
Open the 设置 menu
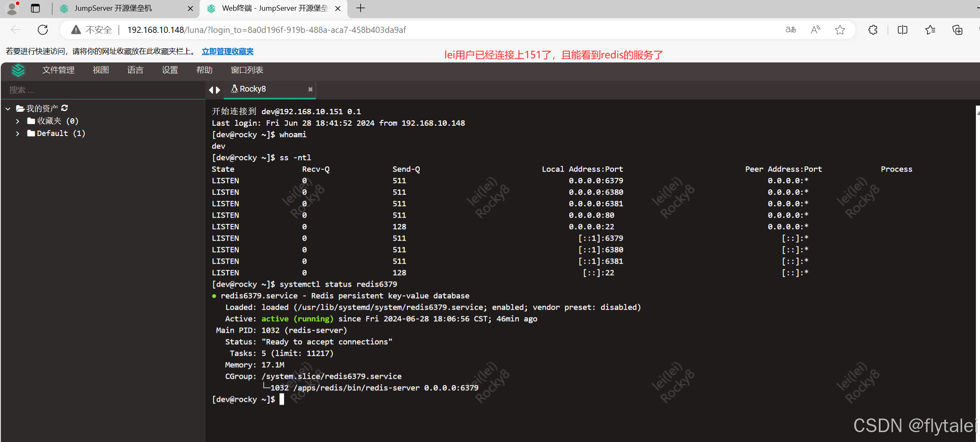click(170, 70)
